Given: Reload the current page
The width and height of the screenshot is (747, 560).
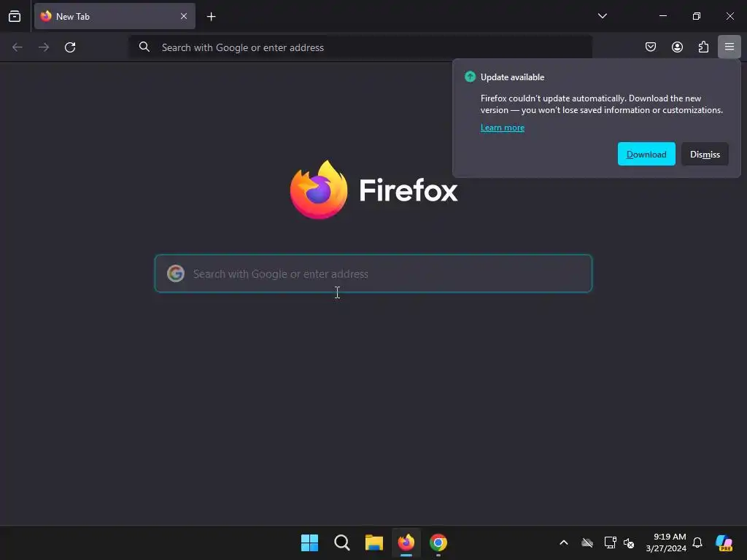Looking at the screenshot, I should click(70, 47).
